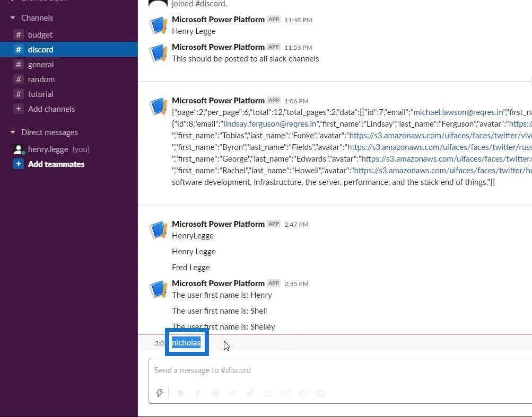This screenshot has height=417, width=532.
Task: Collapse the Channels section arrow
Action: 13,17
